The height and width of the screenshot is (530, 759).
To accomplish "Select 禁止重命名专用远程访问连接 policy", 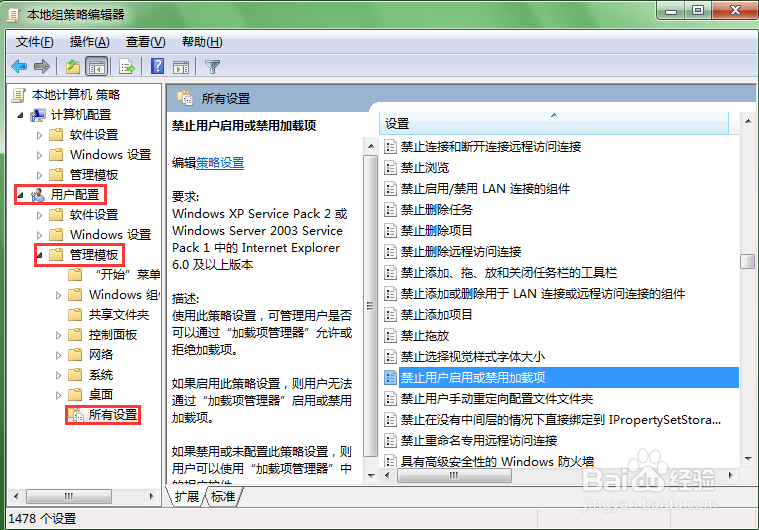I will tap(479, 440).
